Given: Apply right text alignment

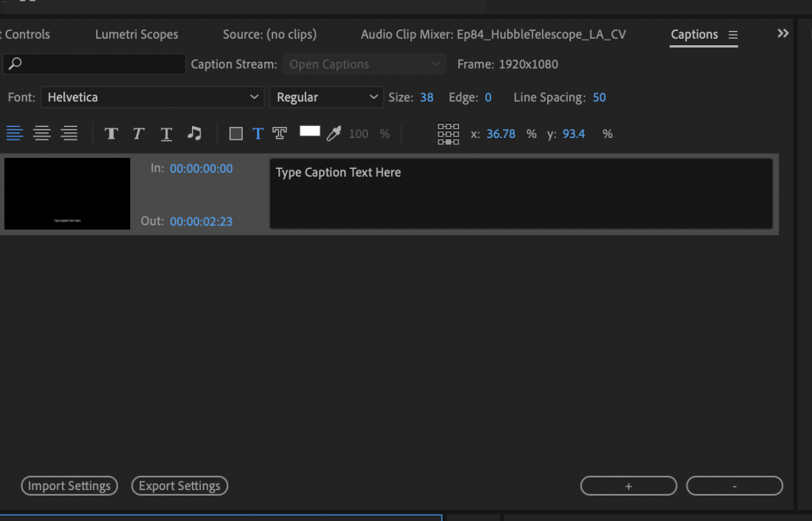Looking at the screenshot, I should pos(70,134).
